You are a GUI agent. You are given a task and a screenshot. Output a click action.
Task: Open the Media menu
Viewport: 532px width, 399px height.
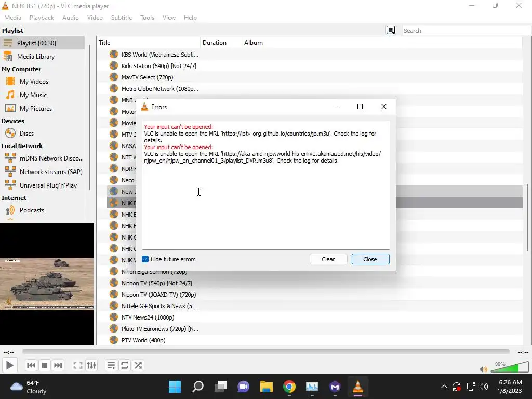(x=12, y=18)
